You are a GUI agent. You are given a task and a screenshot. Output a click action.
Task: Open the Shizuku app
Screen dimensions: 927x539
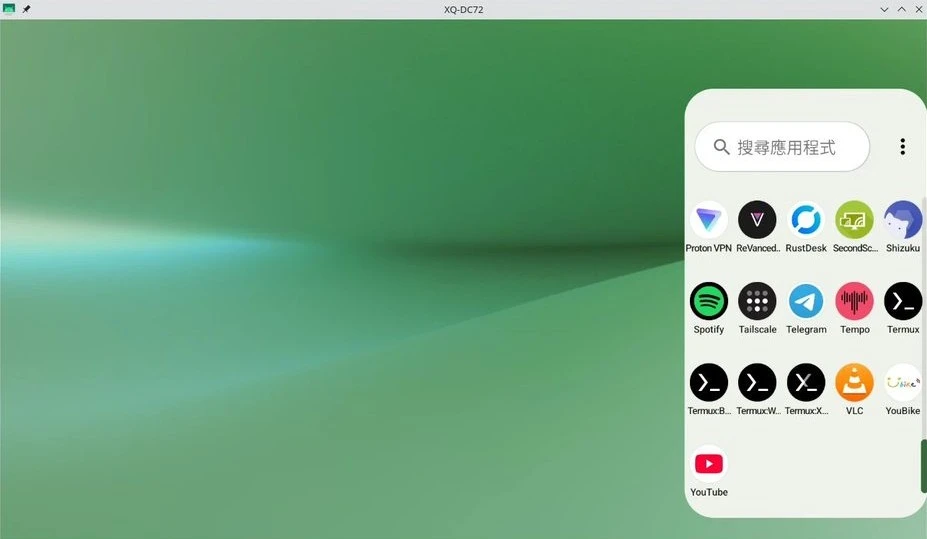pos(903,220)
